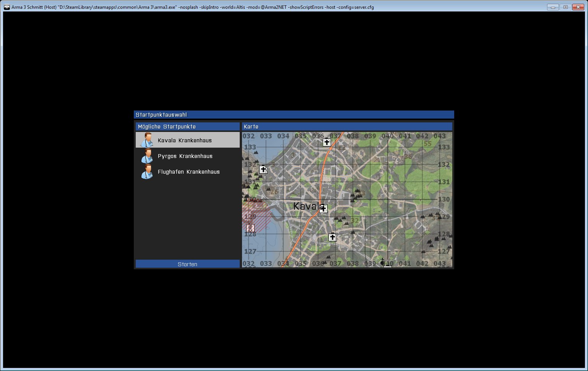Minimize the Arma 3 window
Image resolution: width=588 pixels, height=371 pixels.
click(553, 7)
